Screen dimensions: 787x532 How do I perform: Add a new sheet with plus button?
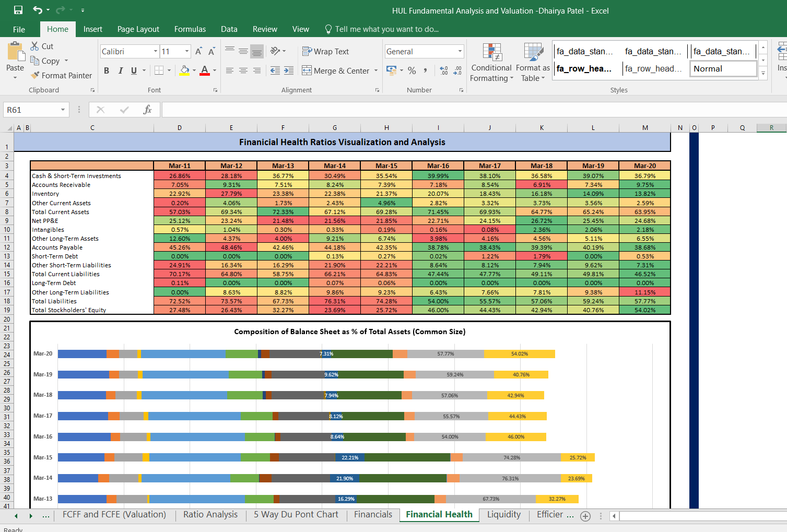coord(585,516)
